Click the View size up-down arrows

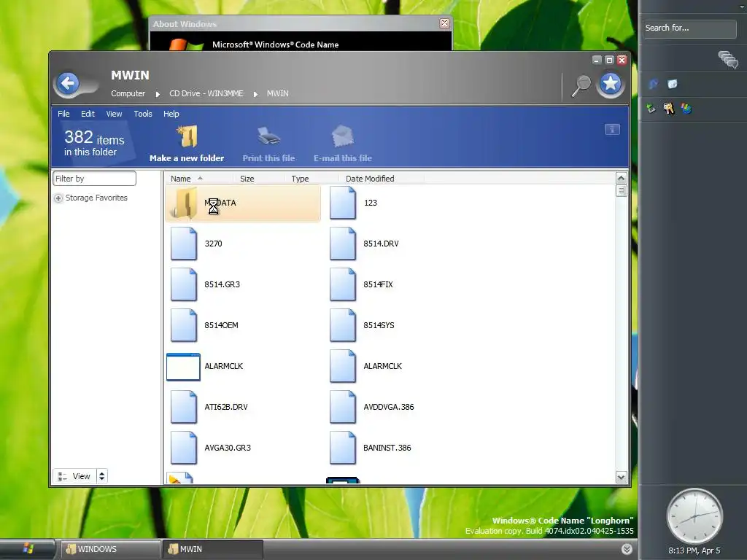click(102, 476)
